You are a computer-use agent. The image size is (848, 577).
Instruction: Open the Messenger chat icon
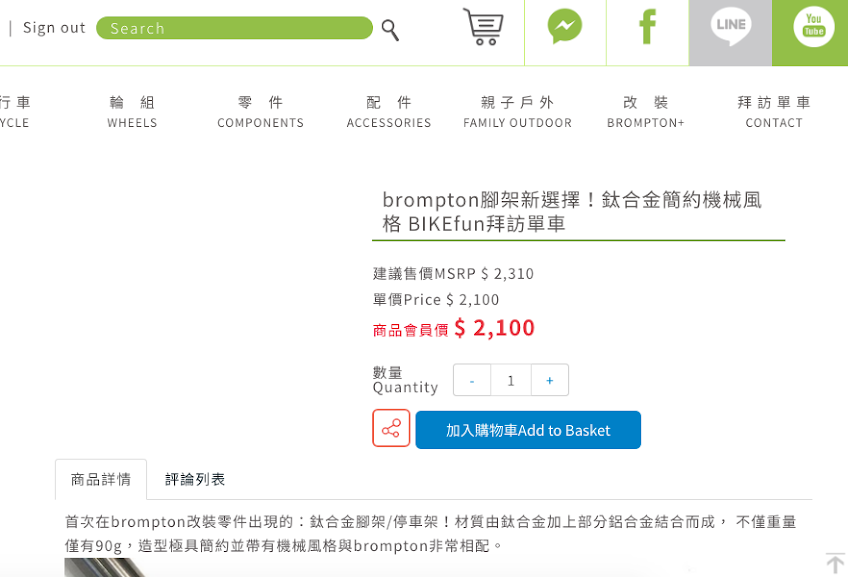[565, 26]
